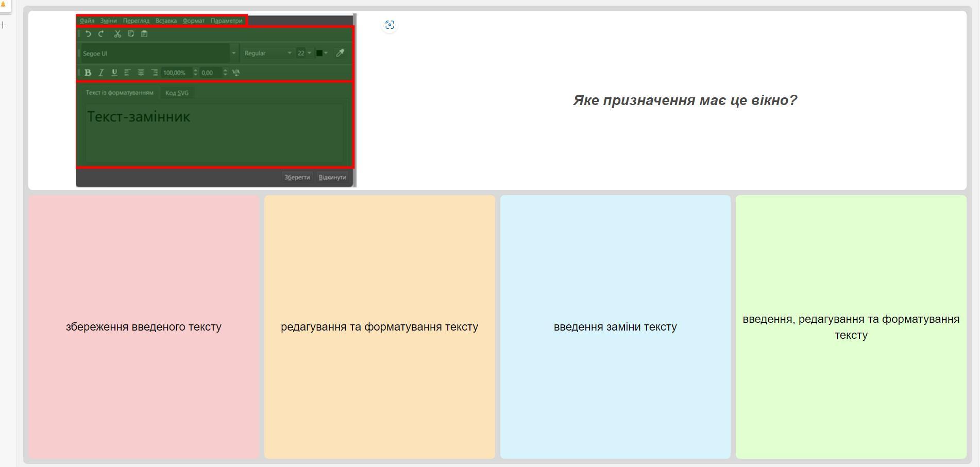
Task: Click the Відкинути button in the picture
Action: point(332,177)
